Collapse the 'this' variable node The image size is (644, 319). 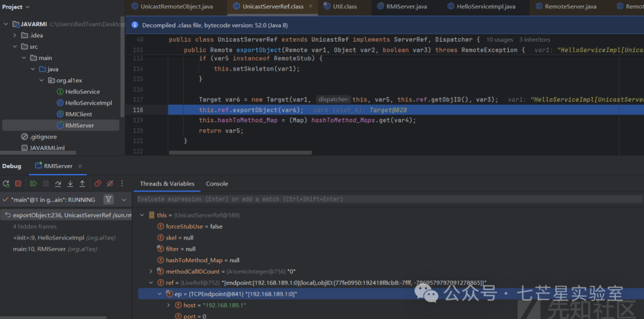[x=142, y=215]
